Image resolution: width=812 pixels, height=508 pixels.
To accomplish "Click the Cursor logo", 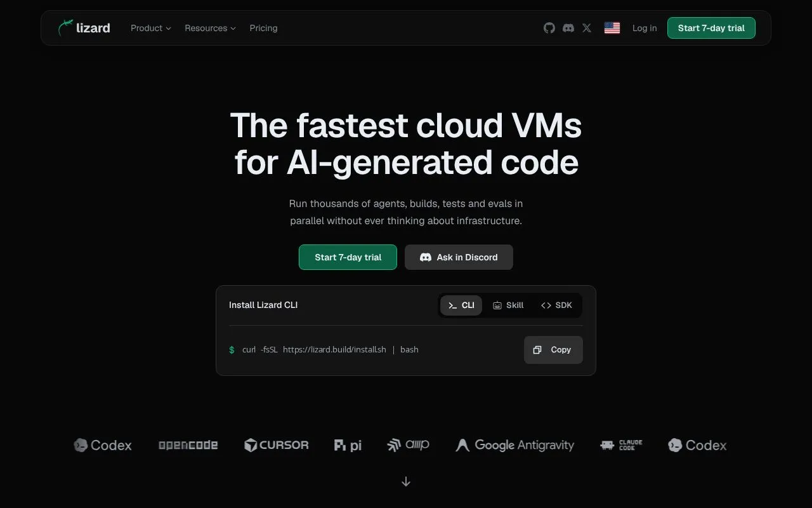I will (277, 445).
